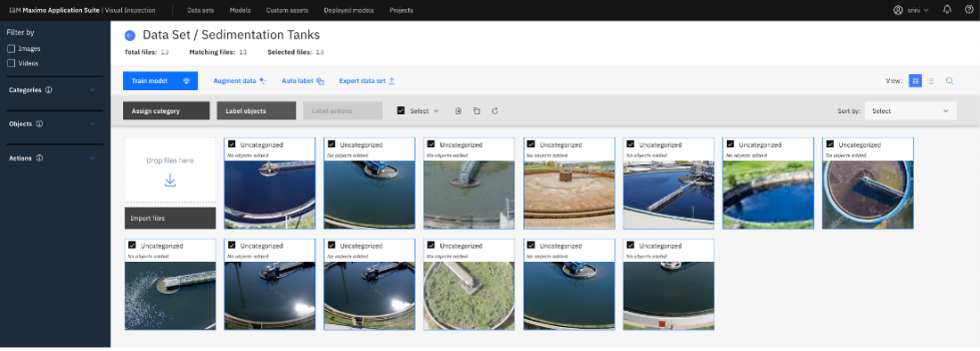Open the Models menu

pos(241,10)
